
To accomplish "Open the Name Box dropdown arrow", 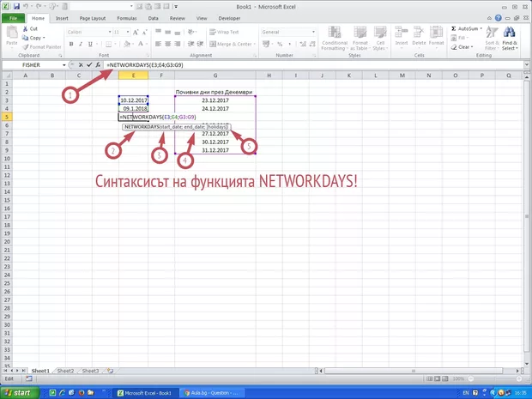I will 63,65.
